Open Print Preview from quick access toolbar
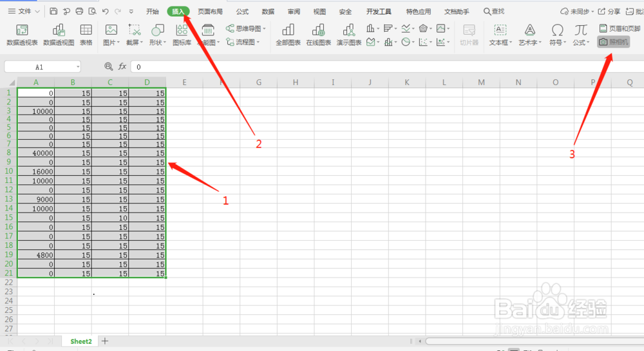 [x=92, y=12]
